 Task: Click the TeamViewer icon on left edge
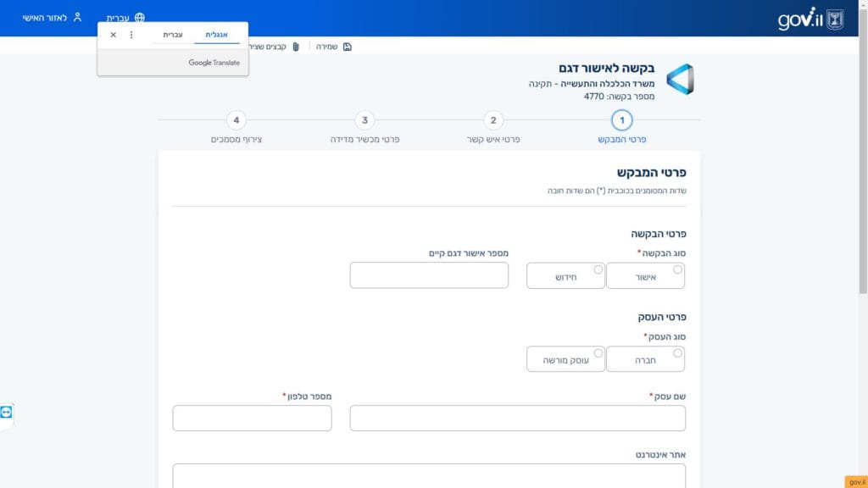point(7,412)
